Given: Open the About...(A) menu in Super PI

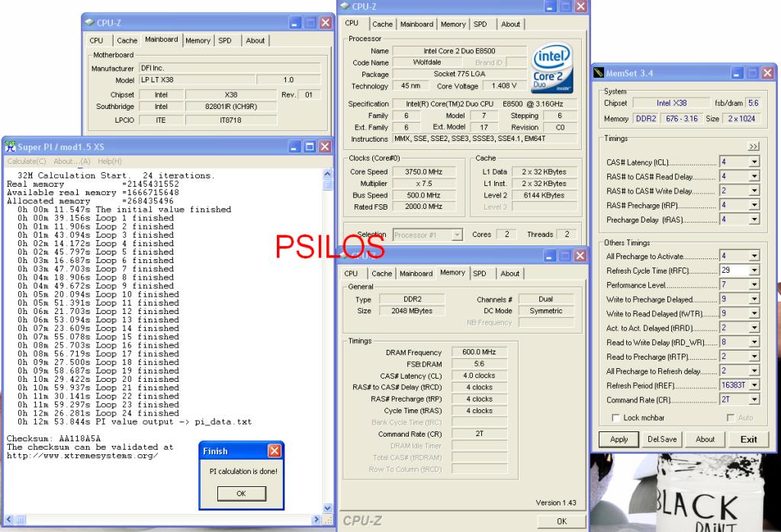Looking at the screenshot, I should [72, 162].
